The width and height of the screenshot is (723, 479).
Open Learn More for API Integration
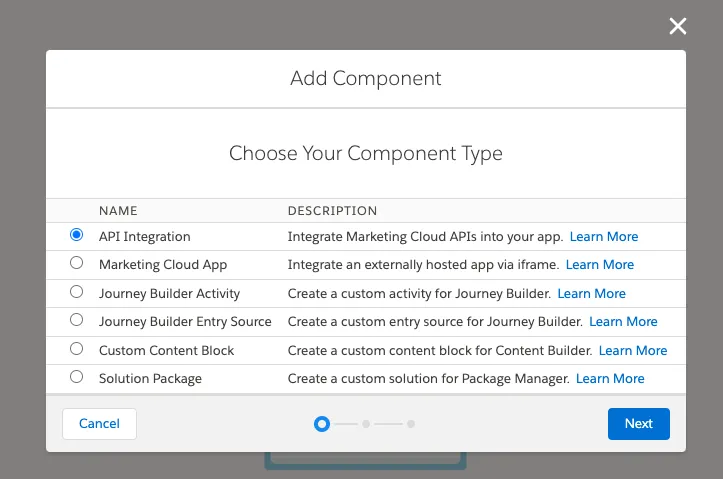[x=604, y=237]
